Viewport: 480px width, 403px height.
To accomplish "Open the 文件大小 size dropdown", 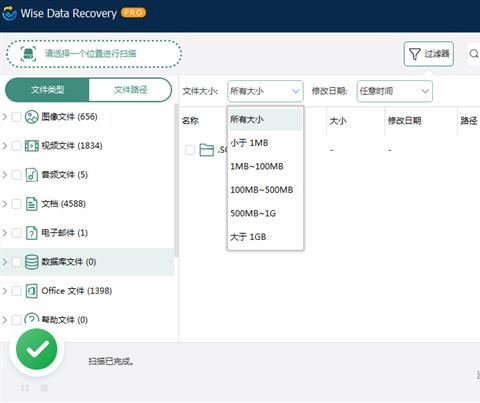I will 265,91.
